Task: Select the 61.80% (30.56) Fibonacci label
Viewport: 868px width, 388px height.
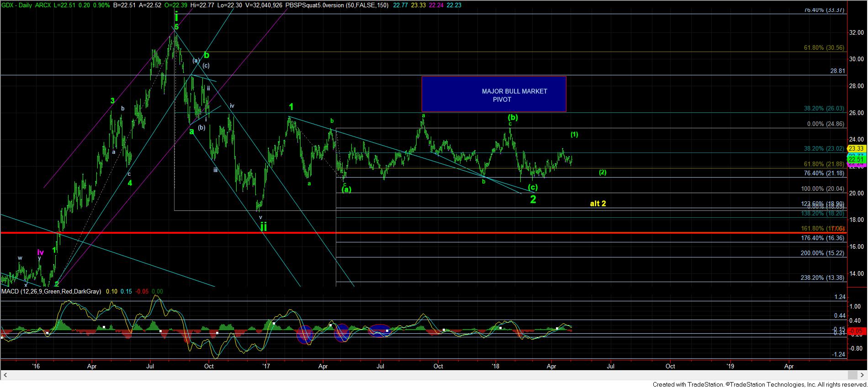Action: pos(824,47)
